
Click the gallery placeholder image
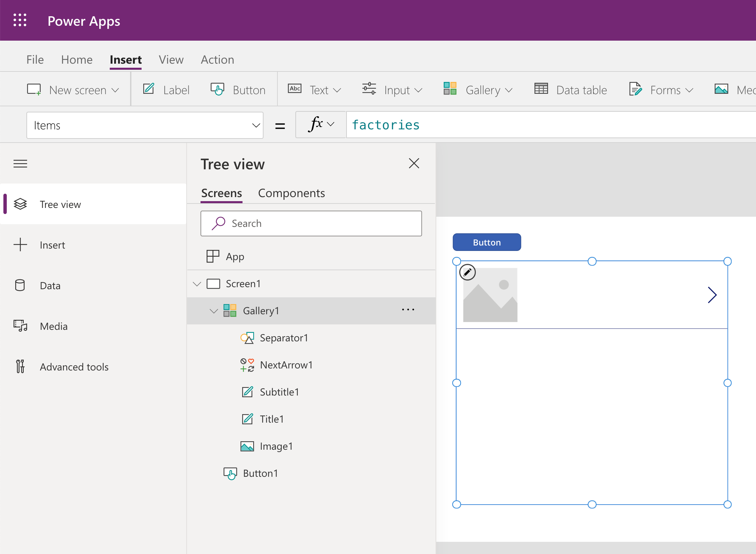pyautogui.click(x=490, y=295)
